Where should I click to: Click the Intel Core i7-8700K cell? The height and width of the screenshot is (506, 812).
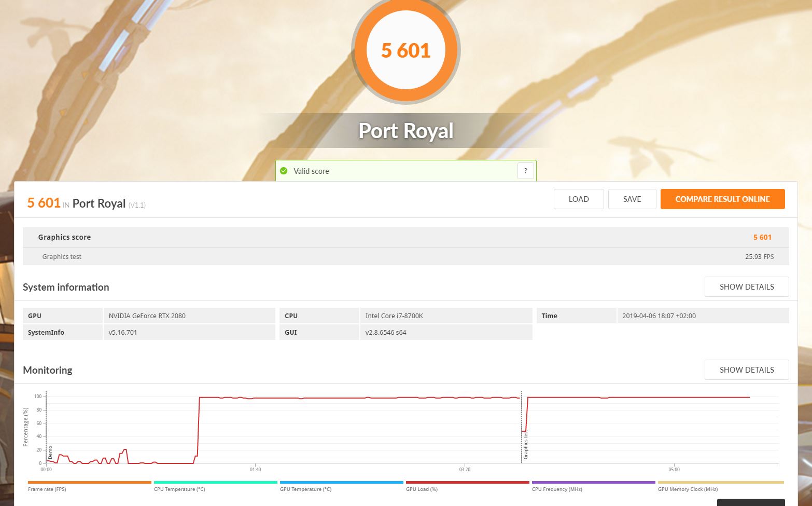pos(446,316)
